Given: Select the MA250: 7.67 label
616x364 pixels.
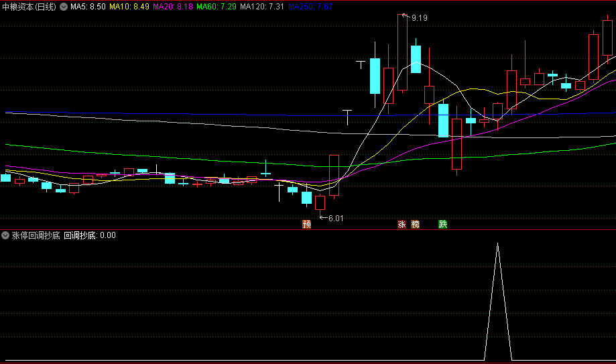Looking at the screenshot, I should (x=310, y=7).
